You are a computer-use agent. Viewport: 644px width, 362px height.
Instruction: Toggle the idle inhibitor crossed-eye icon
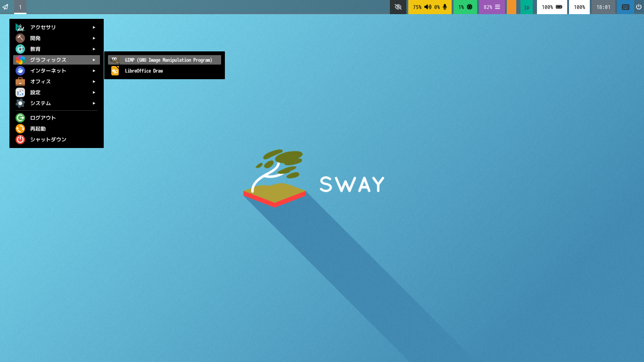[x=398, y=7]
